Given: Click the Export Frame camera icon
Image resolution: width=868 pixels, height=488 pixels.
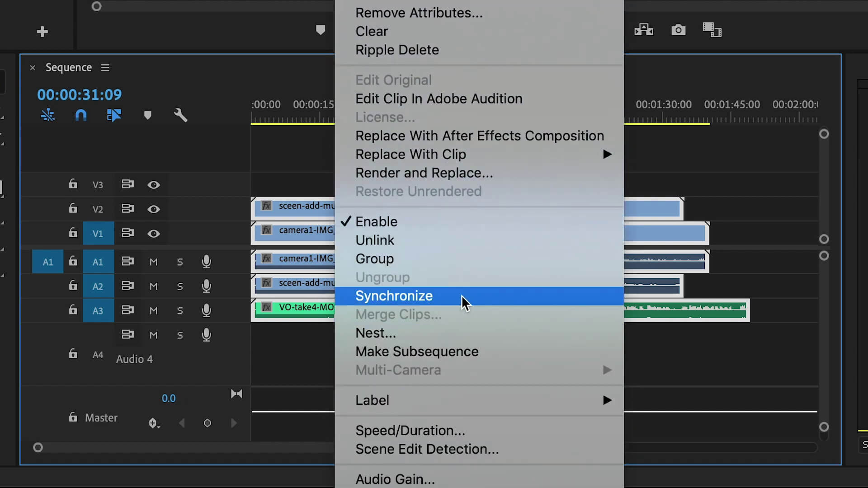Looking at the screenshot, I should [678, 29].
